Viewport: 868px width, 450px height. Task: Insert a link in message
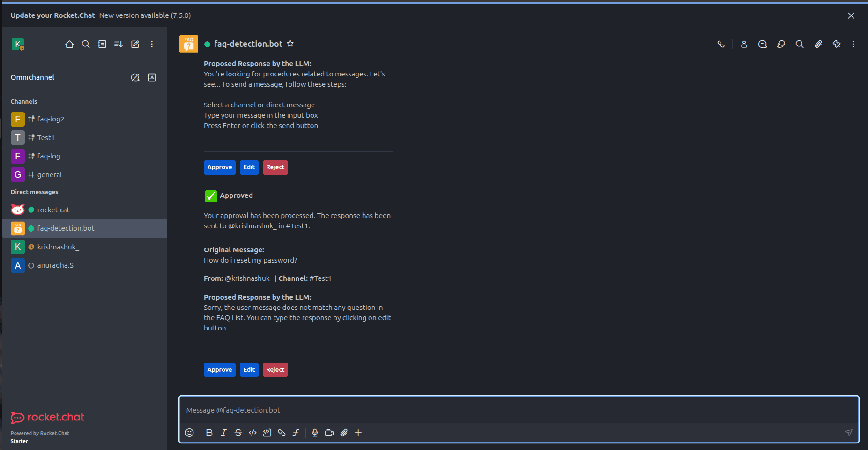[282, 433]
